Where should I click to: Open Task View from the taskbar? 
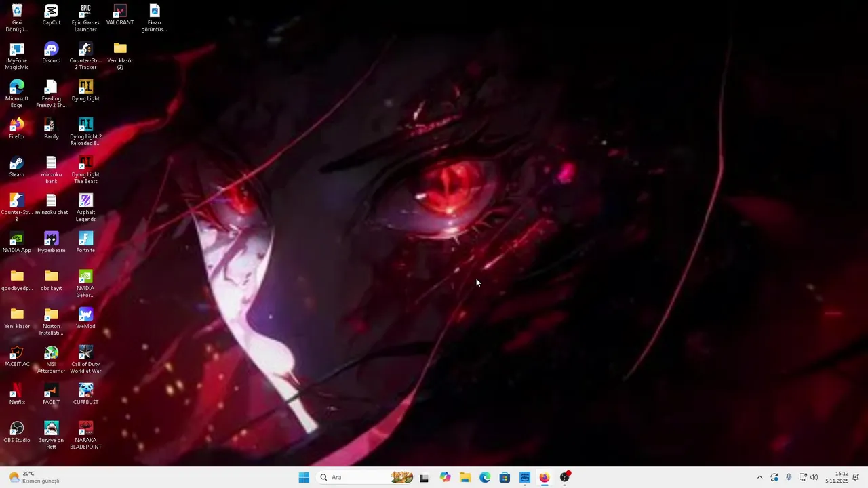425,477
